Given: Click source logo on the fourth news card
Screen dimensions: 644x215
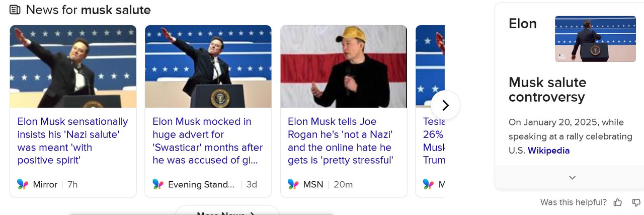Looking at the screenshot, I should click(x=429, y=184).
